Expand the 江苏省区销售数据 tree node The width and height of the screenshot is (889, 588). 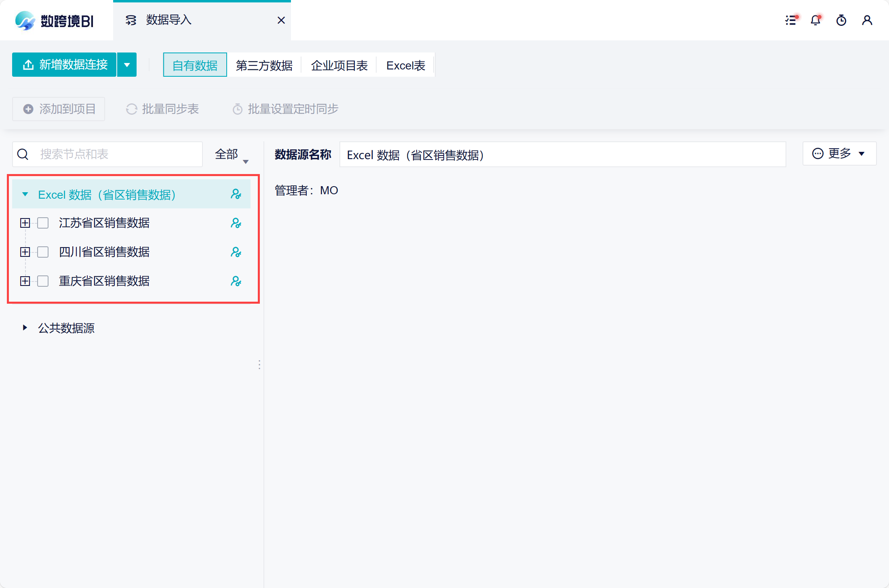pyautogui.click(x=25, y=223)
